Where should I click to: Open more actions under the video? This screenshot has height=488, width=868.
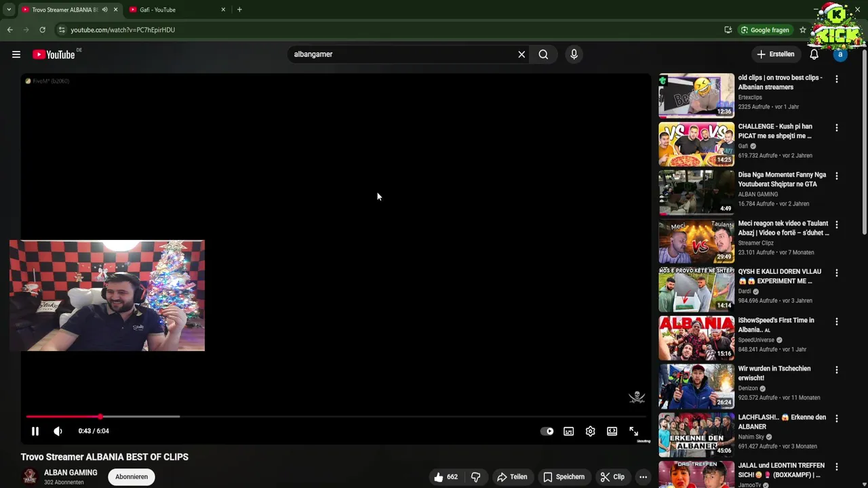[x=643, y=477]
